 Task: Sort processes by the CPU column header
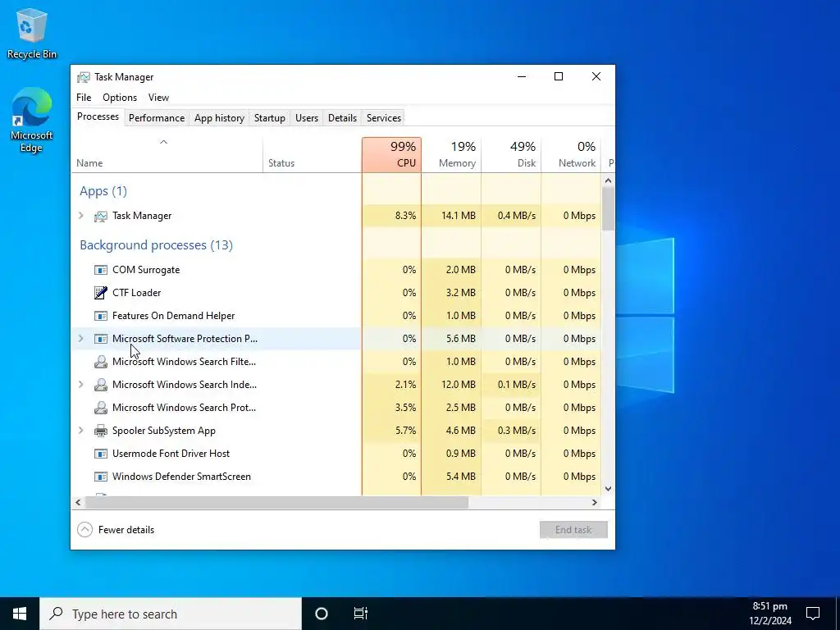click(x=391, y=155)
